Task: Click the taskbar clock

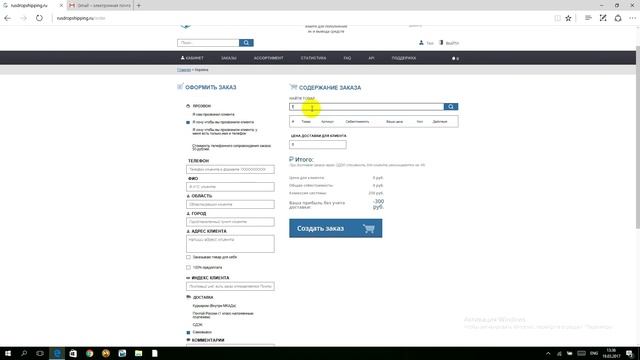Action: click(611, 353)
